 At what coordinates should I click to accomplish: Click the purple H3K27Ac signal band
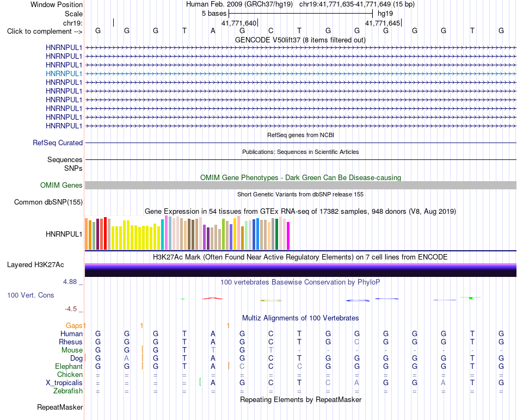300,270
